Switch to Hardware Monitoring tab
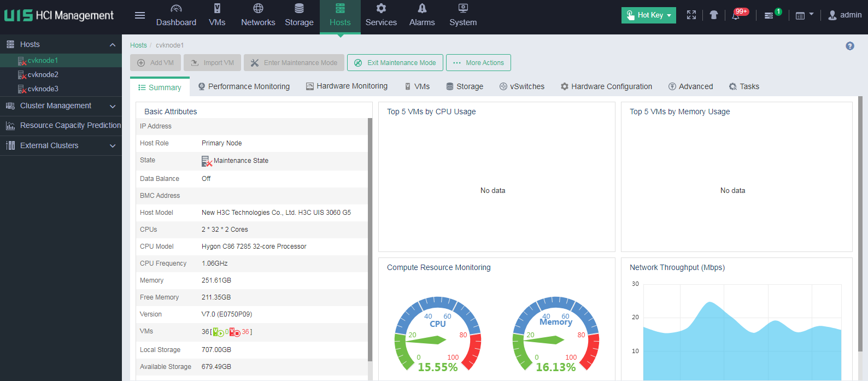 coord(347,86)
